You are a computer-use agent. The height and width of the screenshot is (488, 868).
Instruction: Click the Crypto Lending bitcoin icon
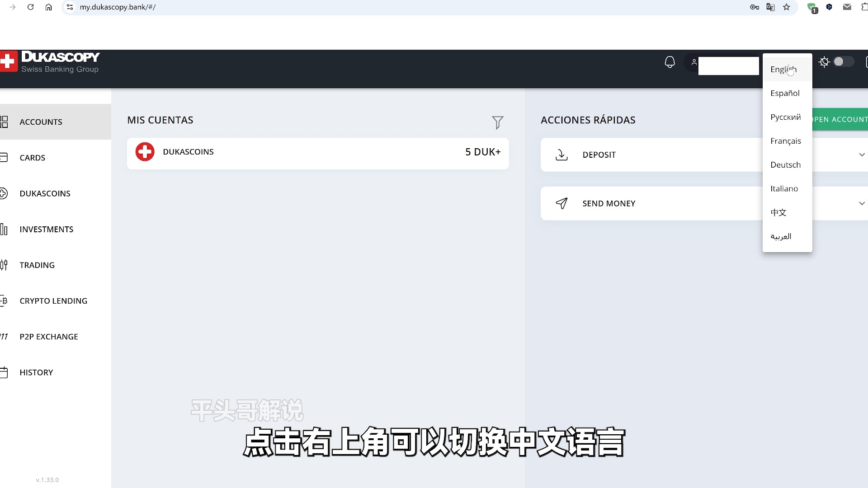[x=4, y=301]
